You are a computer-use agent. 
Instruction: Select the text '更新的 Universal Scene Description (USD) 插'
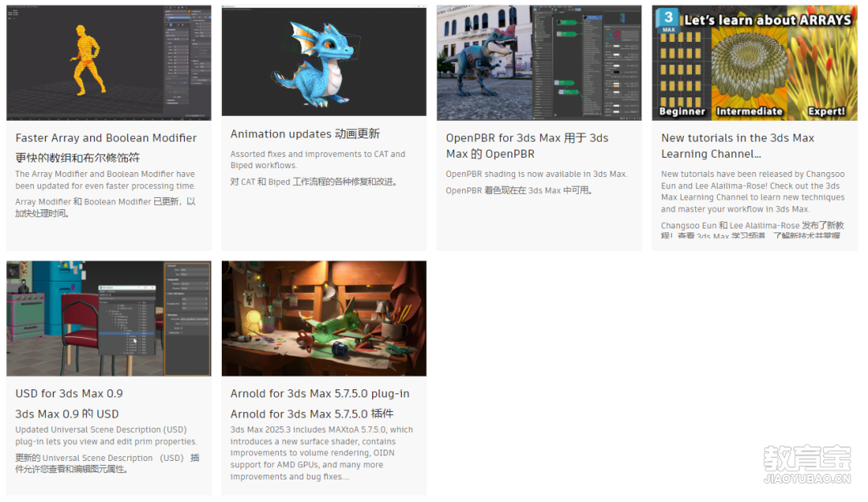tap(108, 458)
